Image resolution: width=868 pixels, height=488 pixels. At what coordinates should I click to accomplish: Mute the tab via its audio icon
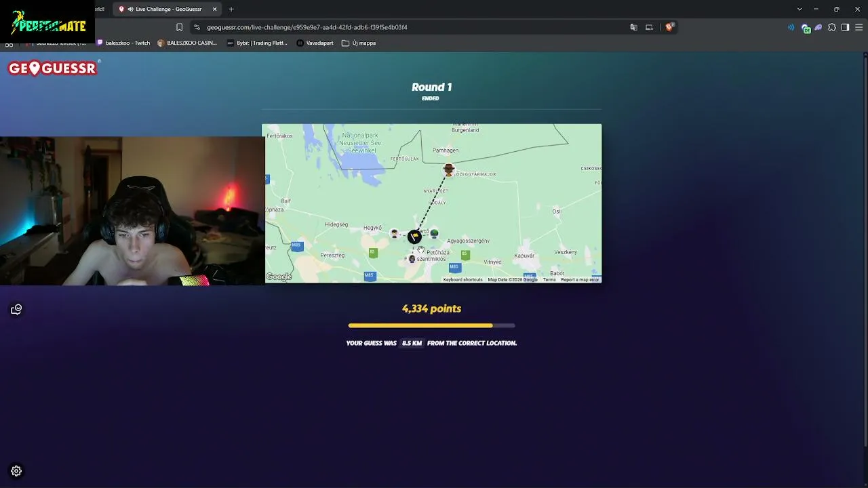(x=130, y=9)
